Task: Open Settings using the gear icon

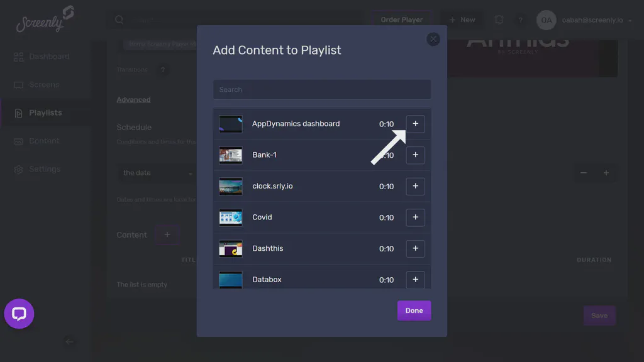Action: [x=19, y=169]
